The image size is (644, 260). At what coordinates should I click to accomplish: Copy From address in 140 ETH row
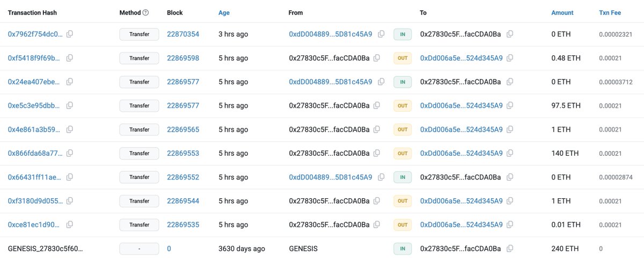point(377,153)
